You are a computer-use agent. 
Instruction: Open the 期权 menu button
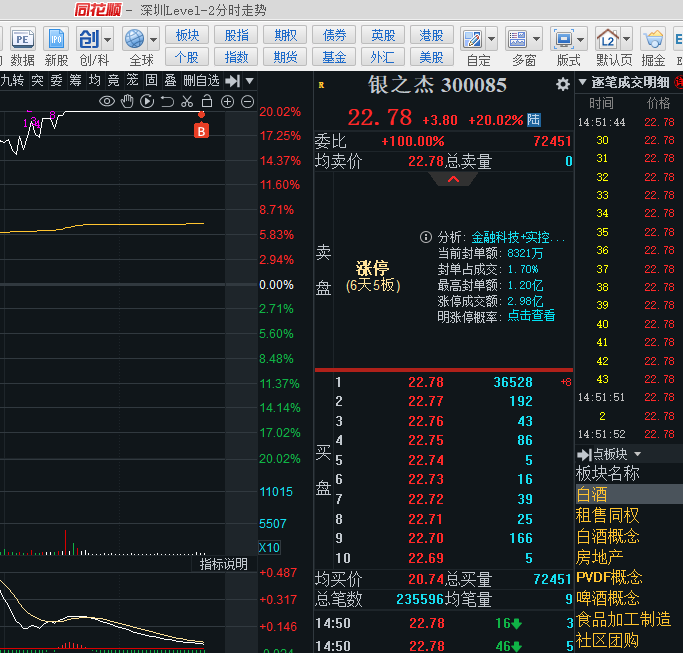[x=285, y=35]
